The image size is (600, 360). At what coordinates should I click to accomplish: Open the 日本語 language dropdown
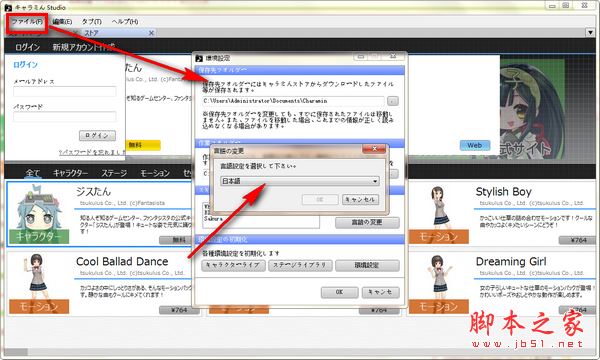click(x=300, y=181)
